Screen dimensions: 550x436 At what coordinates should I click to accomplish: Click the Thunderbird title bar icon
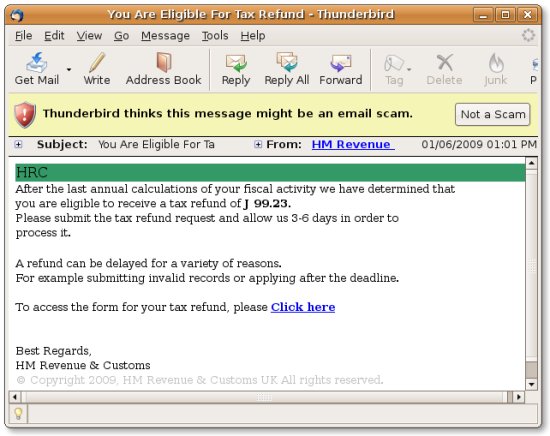pos(16,15)
